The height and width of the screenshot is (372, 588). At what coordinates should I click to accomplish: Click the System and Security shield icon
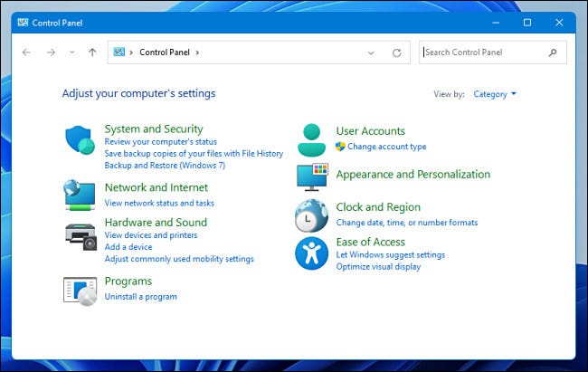(80, 140)
